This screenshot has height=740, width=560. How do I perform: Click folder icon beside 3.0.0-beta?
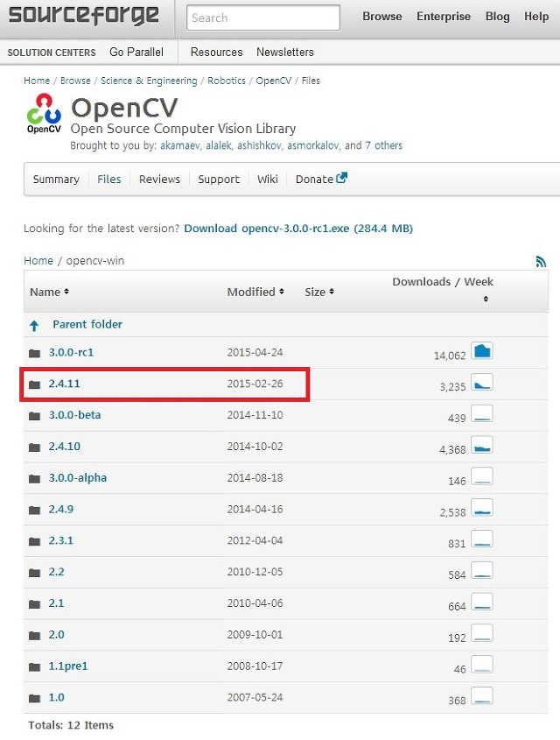(34, 416)
